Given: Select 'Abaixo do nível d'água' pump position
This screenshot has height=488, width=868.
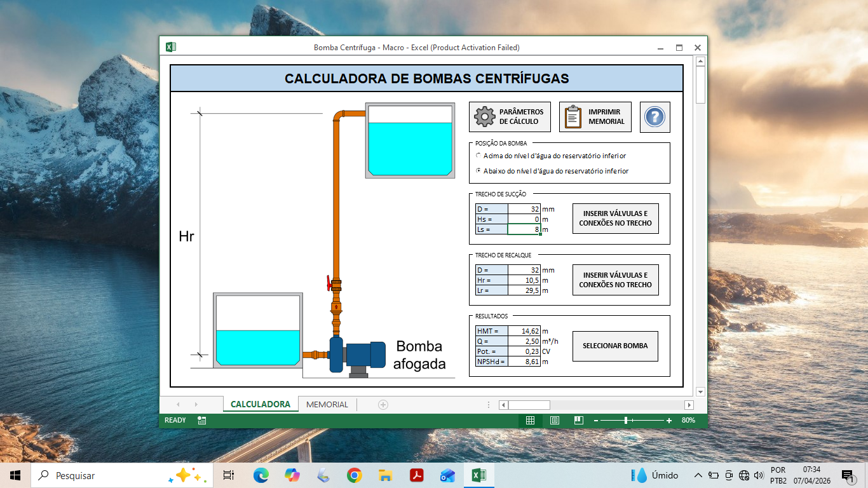Looking at the screenshot, I should click(x=552, y=171).
